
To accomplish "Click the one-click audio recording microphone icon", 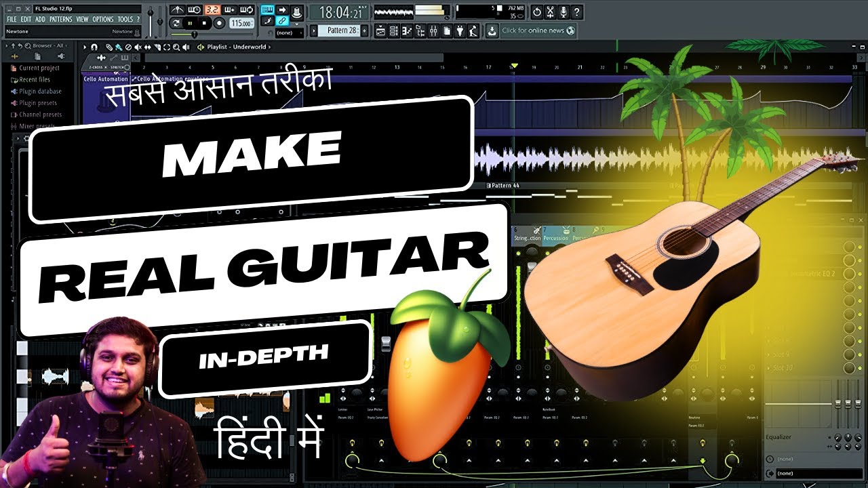I will click(x=564, y=12).
